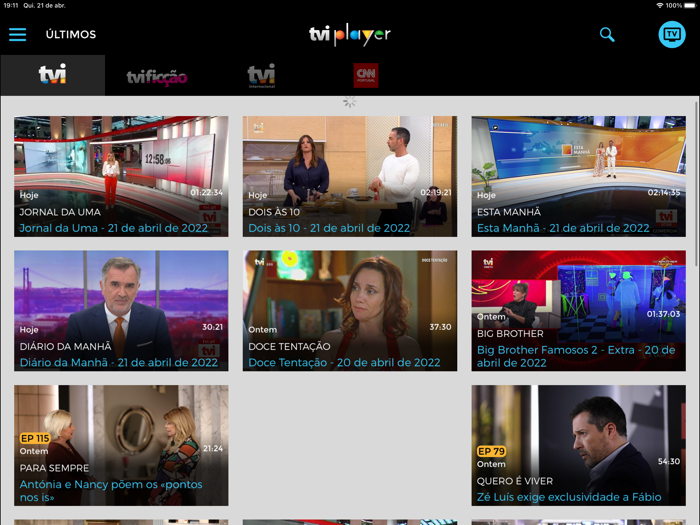This screenshot has width=700, height=525.
Task: Click link 'Dois às 10 - 21 de abril de 2022'
Action: (x=329, y=228)
